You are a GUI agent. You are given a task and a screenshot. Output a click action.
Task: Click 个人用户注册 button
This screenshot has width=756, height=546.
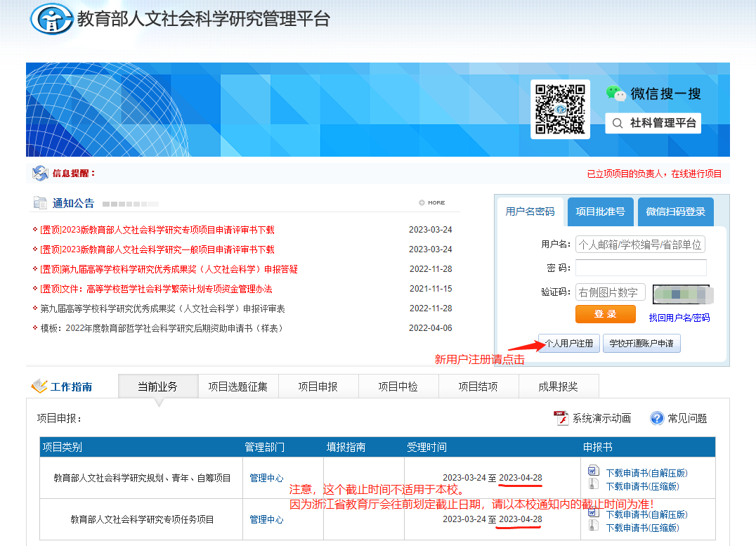click(x=568, y=344)
